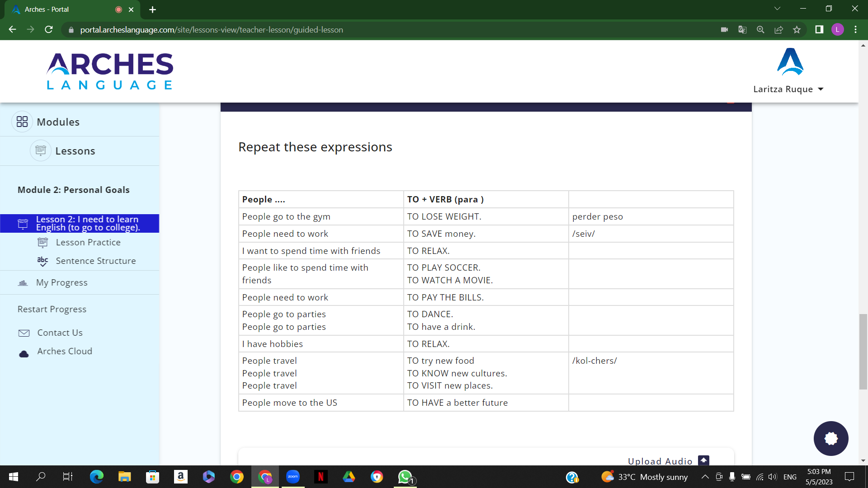Screen dimensions: 868x488
Task: Click the 'I have hobbies' cell
Action: [x=321, y=344]
